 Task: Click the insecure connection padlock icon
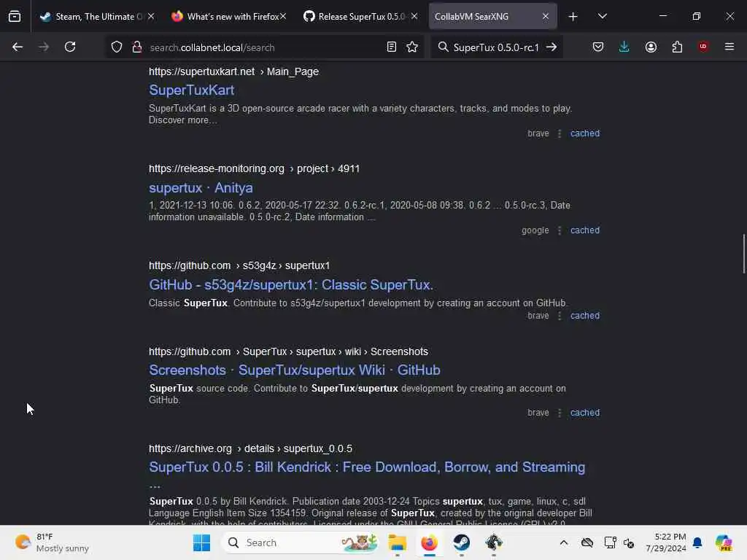[136, 47]
